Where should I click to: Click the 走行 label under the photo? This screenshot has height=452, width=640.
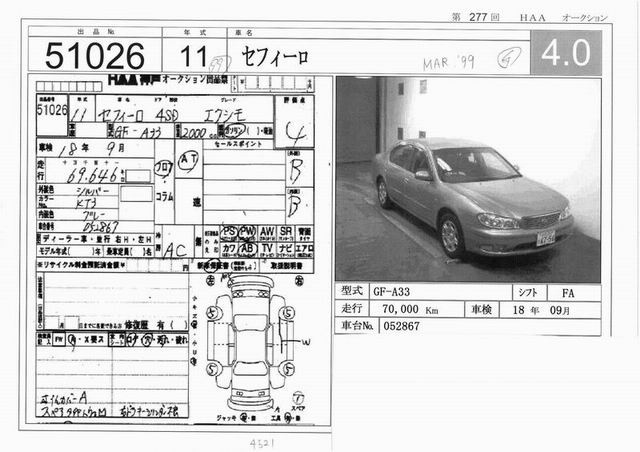pyautogui.click(x=352, y=308)
